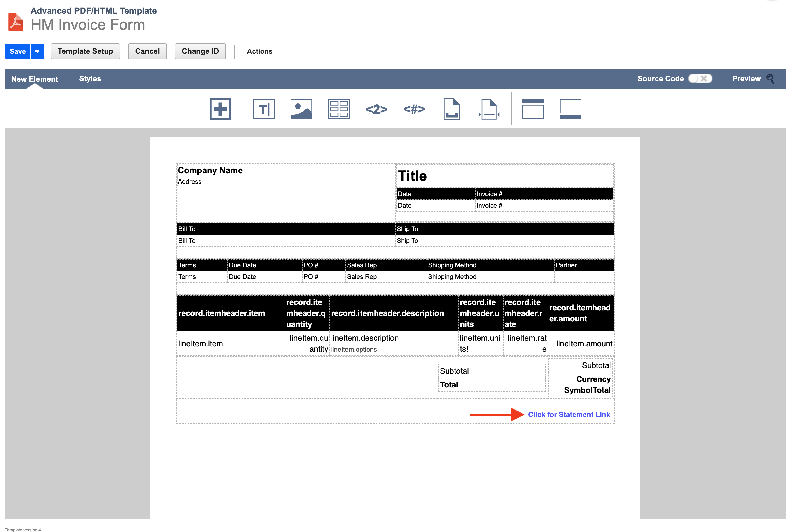792x532 pixels.
Task: Select the black Ship To header cell
Action: click(x=504, y=229)
